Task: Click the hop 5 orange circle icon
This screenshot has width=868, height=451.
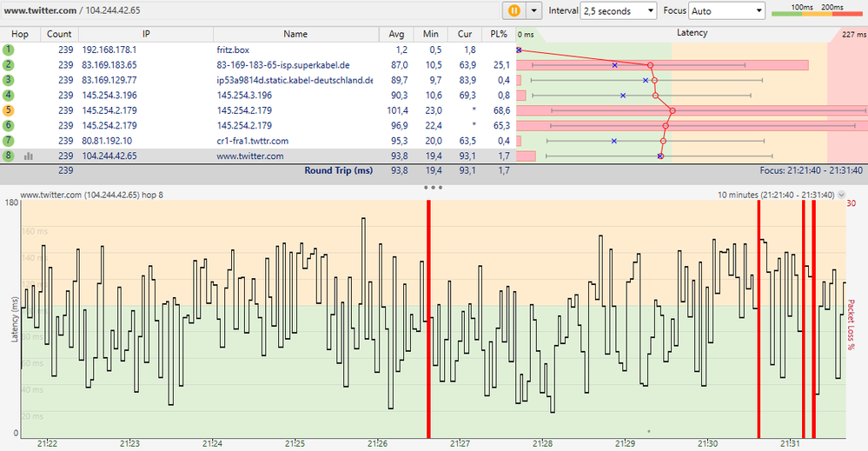Action: (9, 110)
